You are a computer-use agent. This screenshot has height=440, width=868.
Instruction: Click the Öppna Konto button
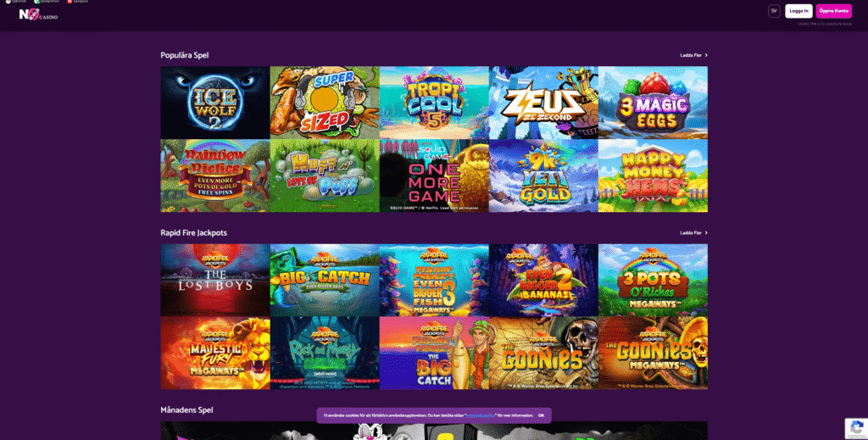(834, 11)
